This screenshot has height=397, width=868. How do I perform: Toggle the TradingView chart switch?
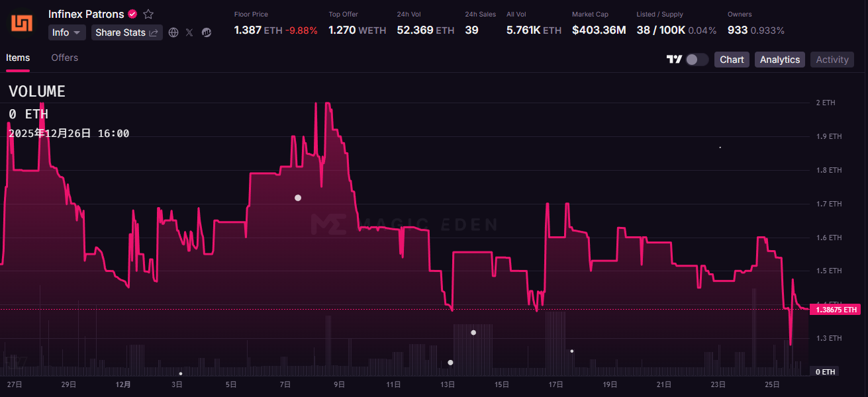click(697, 59)
